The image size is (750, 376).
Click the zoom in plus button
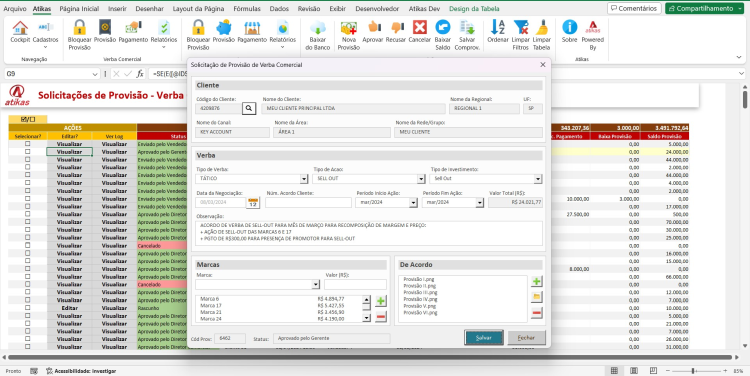pos(725,371)
